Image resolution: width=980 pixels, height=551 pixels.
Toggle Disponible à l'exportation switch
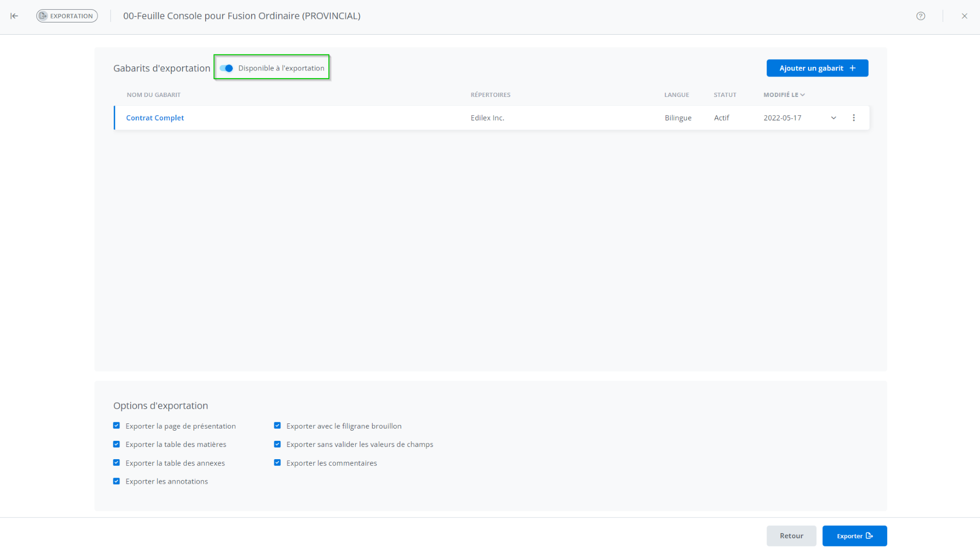(x=227, y=68)
